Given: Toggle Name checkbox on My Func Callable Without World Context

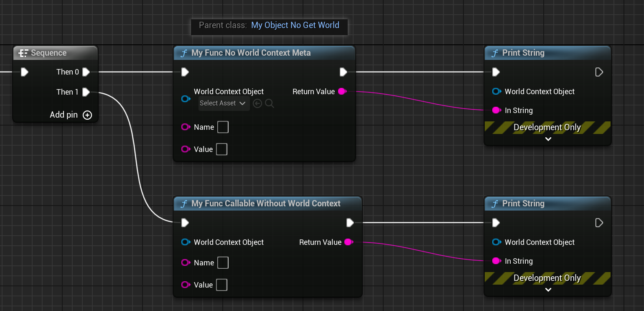Looking at the screenshot, I should [x=223, y=263].
